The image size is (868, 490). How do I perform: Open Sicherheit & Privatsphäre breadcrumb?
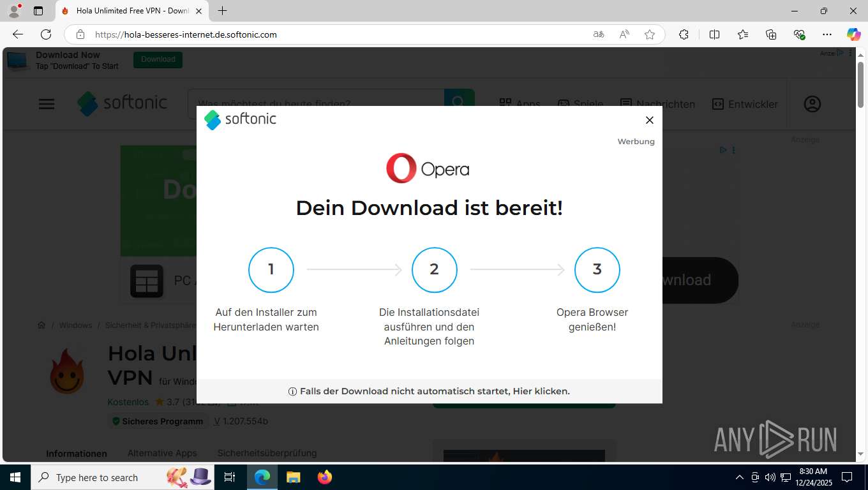(x=151, y=325)
